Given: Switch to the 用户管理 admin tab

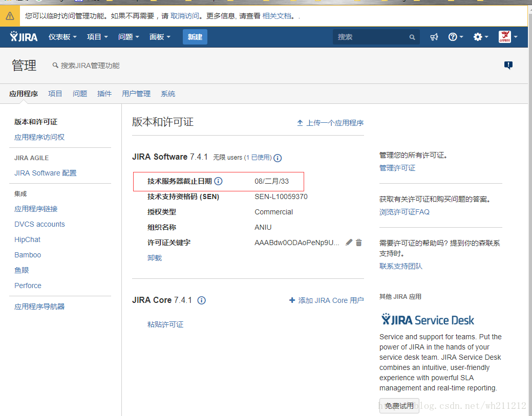Looking at the screenshot, I should pyautogui.click(x=136, y=94).
